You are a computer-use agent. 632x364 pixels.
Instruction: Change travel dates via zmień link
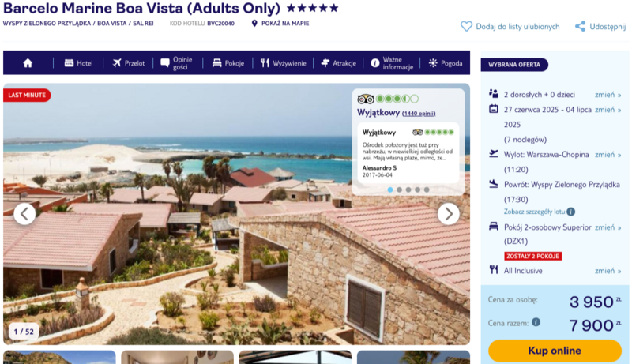point(608,110)
